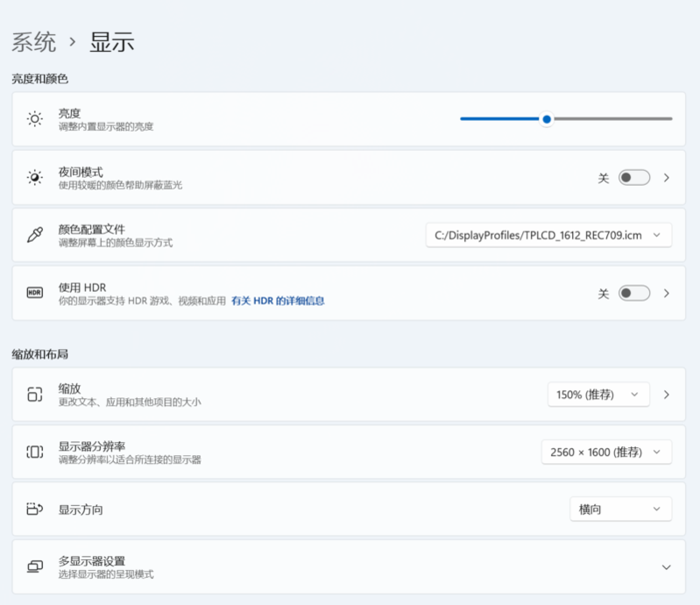Viewport: 700px width, 605px height.
Task: Click the brightness sun icon
Action: coord(34,119)
